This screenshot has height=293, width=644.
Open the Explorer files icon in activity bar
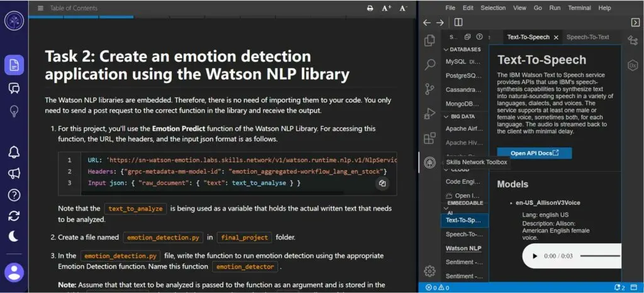430,40
